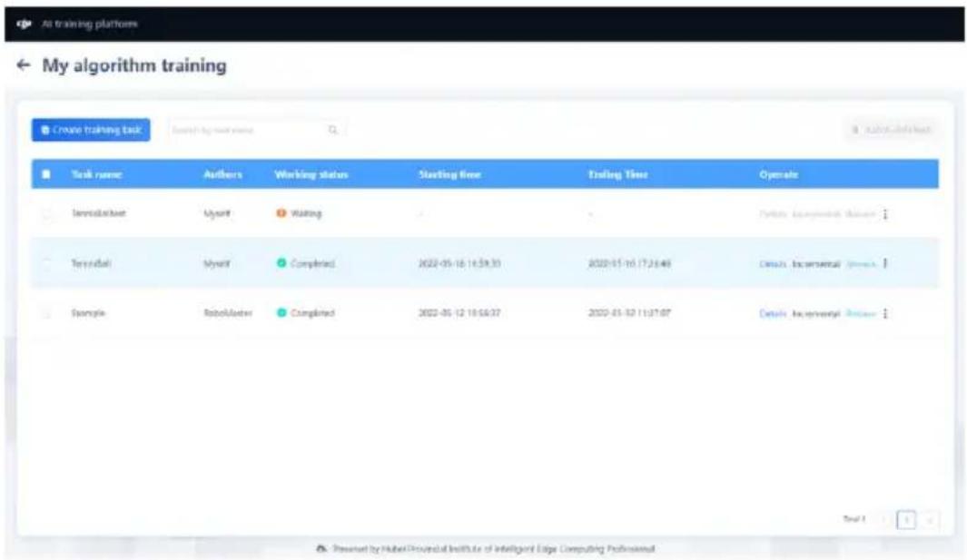Click ending time of Example task
Screen dimensions: 967x560
629,313
